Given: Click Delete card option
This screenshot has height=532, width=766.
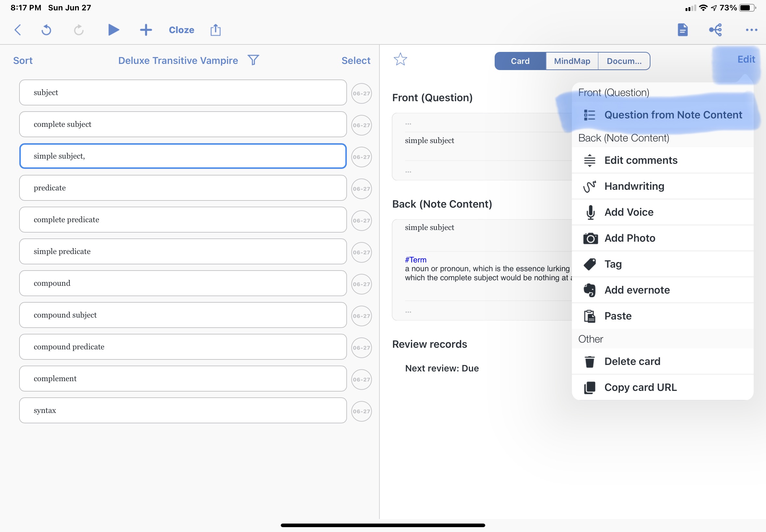Looking at the screenshot, I should [x=632, y=361].
